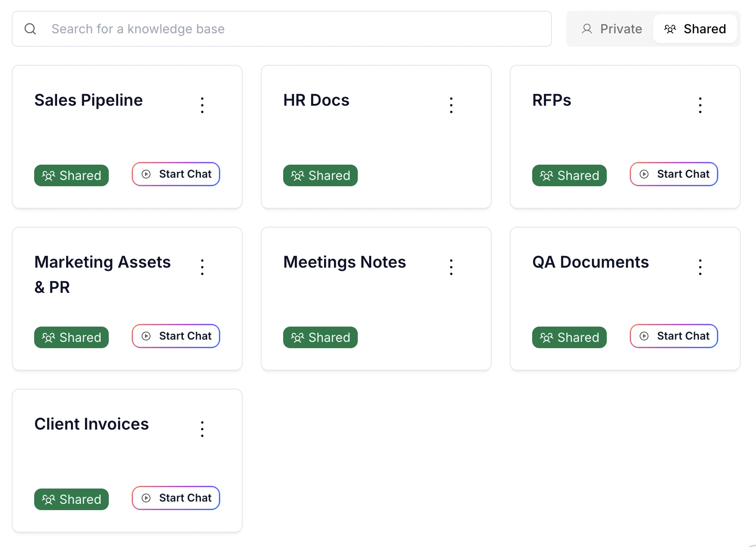Click the search magnifier icon
756x547 pixels.
[x=30, y=29]
